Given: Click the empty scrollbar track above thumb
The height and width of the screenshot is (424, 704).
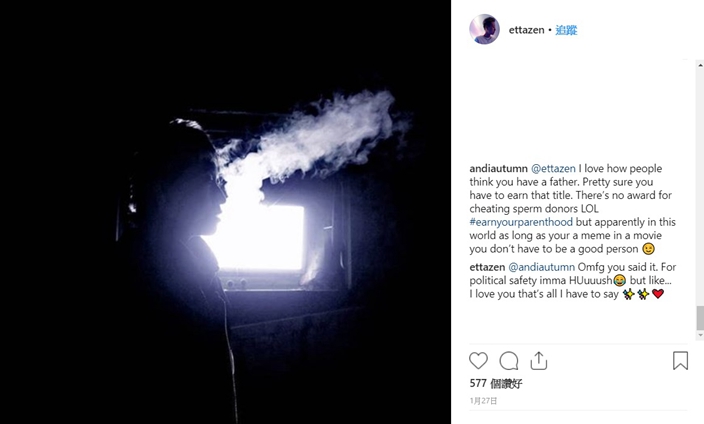Looking at the screenshot, I should [700, 188].
